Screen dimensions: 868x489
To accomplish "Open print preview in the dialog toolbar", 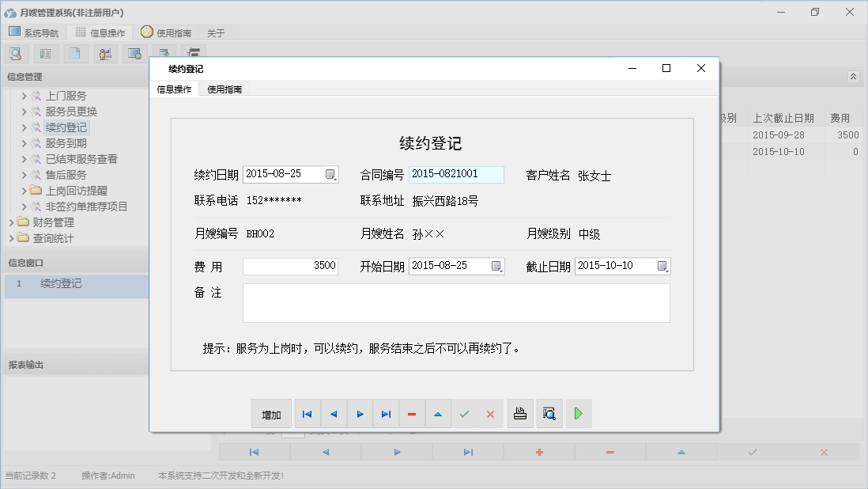I will (x=549, y=413).
